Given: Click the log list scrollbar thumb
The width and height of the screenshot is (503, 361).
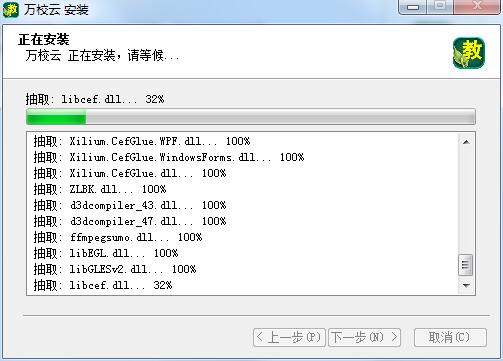Looking at the screenshot, I should click(465, 265).
